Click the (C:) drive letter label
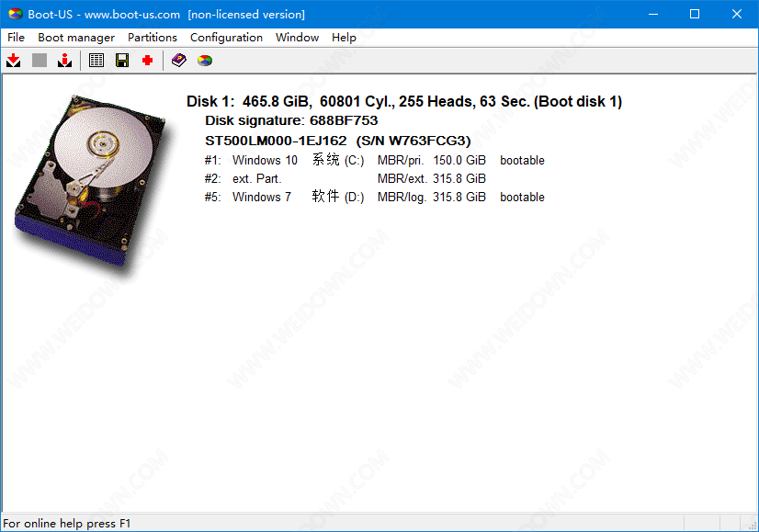759x532 pixels. 355,160
